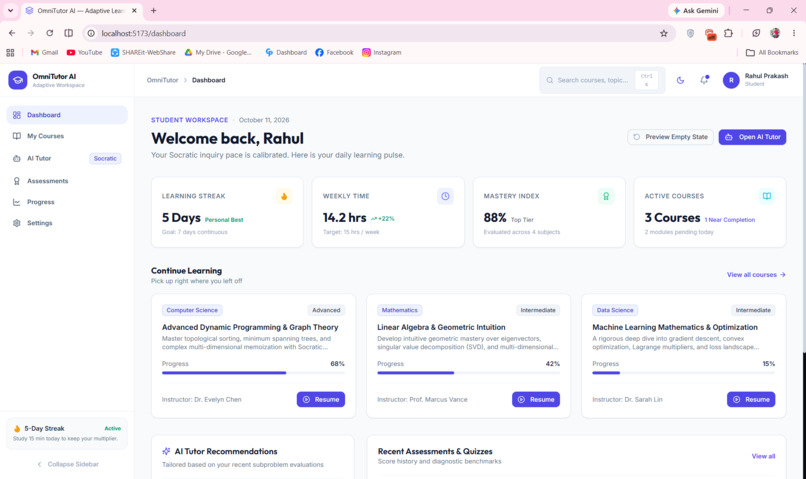Resume Advanced Dynamic Programming course
The height and width of the screenshot is (479, 806).
[321, 399]
